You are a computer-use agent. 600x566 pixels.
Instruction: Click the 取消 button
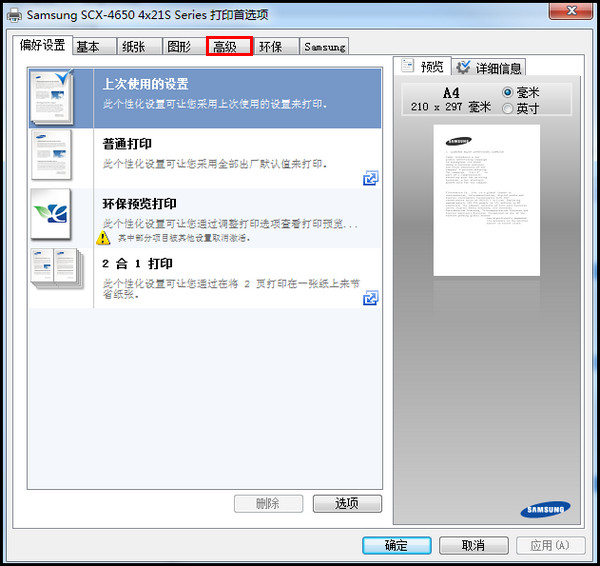point(474,545)
